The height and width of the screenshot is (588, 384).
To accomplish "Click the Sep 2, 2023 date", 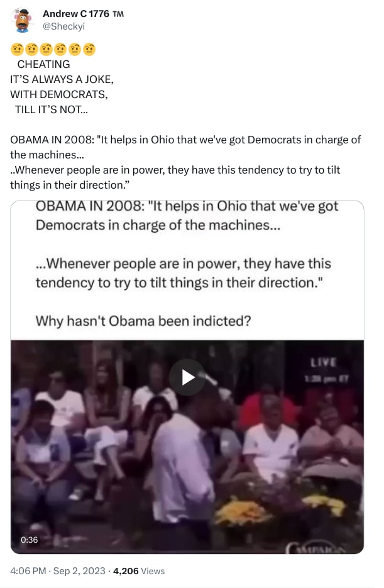I will point(79,571).
